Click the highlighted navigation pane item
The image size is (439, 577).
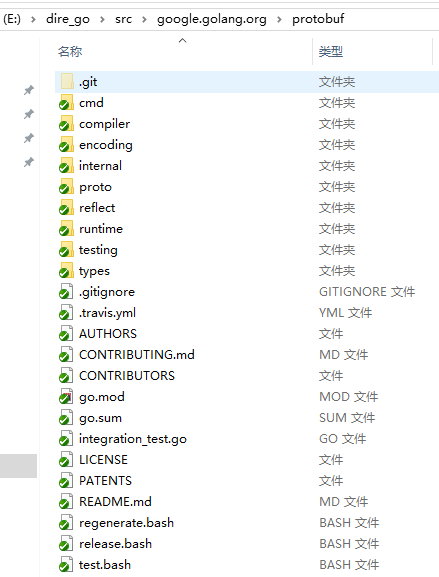tap(18, 466)
